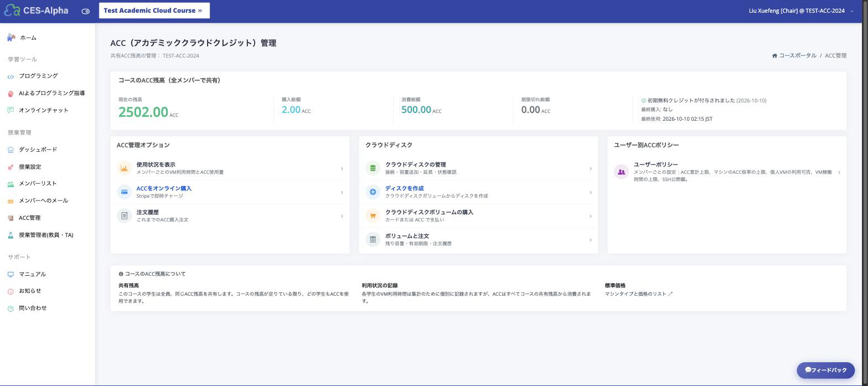
Task: Open the ユーザーポリシー link
Action: tap(656, 164)
